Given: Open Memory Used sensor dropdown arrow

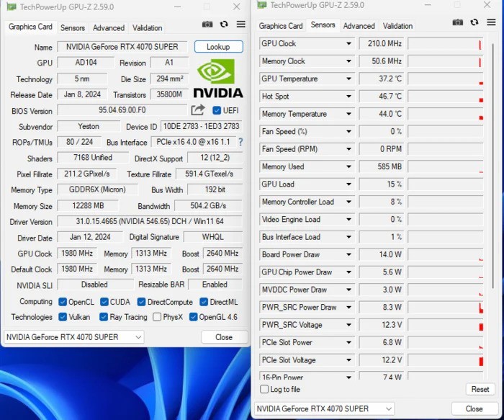Looking at the screenshot, I should click(x=348, y=166).
